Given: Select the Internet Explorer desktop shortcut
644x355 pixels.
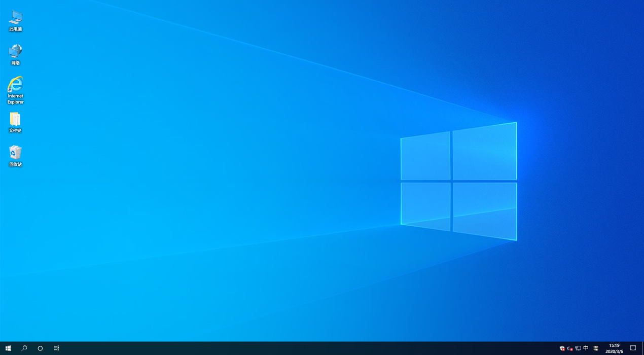Looking at the screenshot, I should [15, 91].
